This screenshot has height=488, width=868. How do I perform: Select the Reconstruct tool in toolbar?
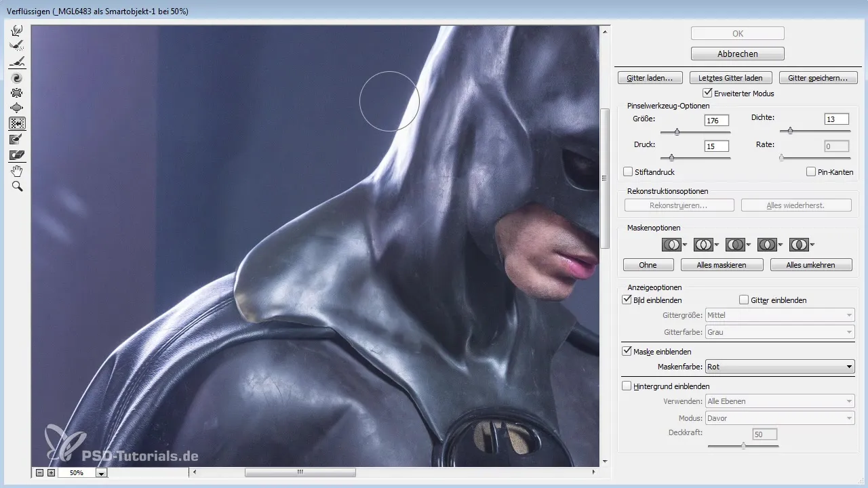tap(18, 45)
